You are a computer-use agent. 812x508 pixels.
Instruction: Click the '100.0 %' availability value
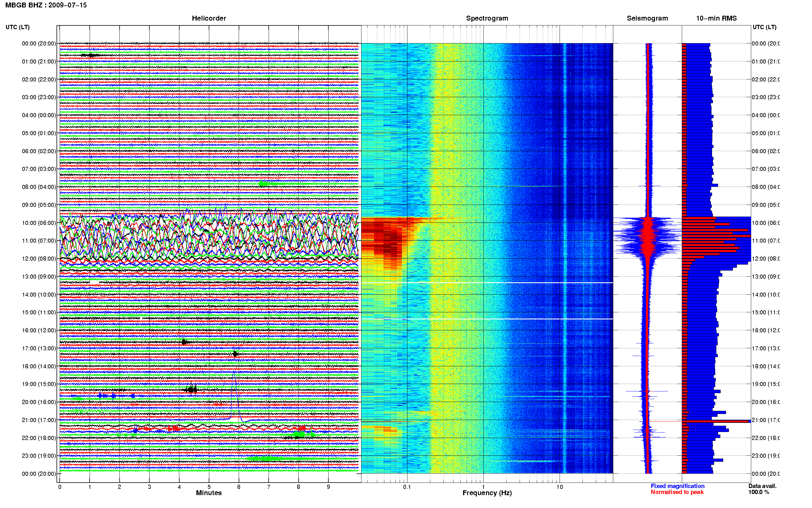point(758,492)
